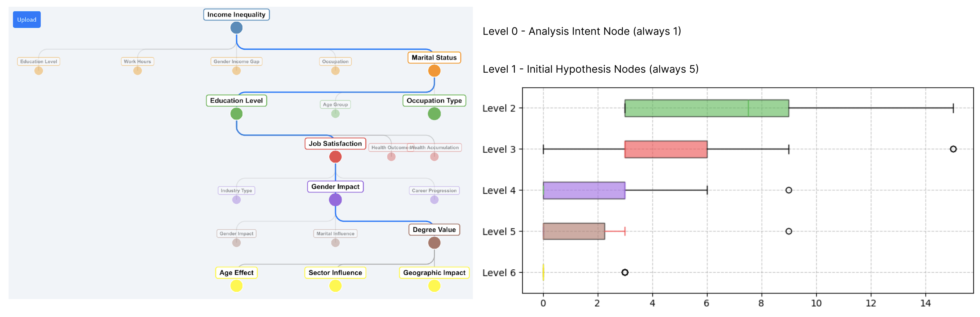Click the purple Gender Impact node circle
The image size is (980, 317).
[335, 199]
